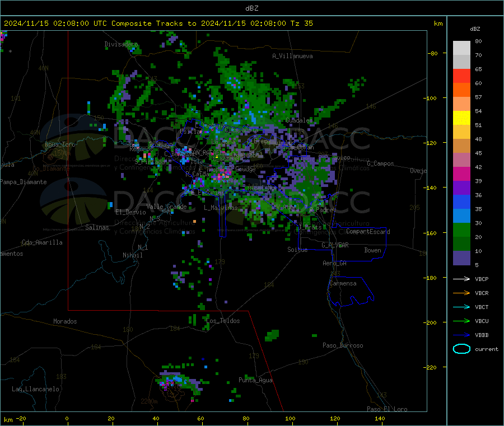This screenshot has height=426, width=504.
Task: Click the 'Salinas' map label
Action: tap(97, 227)
